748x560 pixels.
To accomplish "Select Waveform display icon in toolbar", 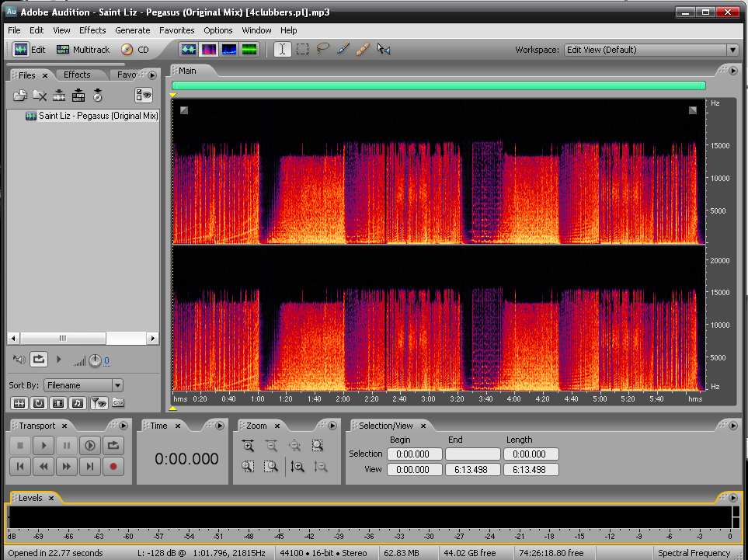I will tap(189, 50).
